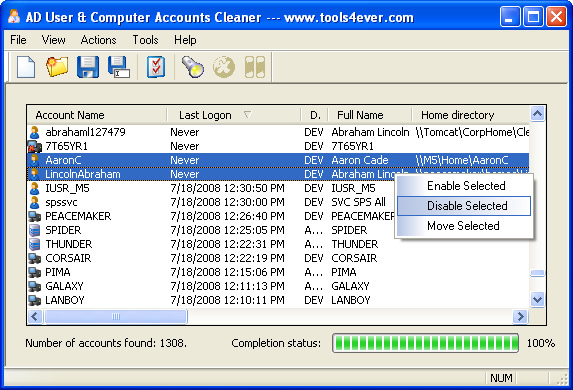
Task: Open the Actions menu
Action: tap(98, 39)
